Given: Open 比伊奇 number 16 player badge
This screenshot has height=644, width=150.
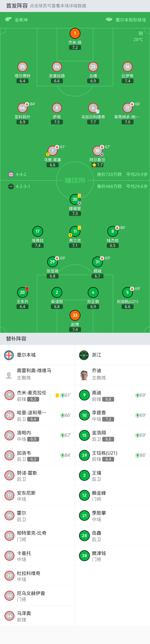Looking at the screenshot, I should coord(127,67).
